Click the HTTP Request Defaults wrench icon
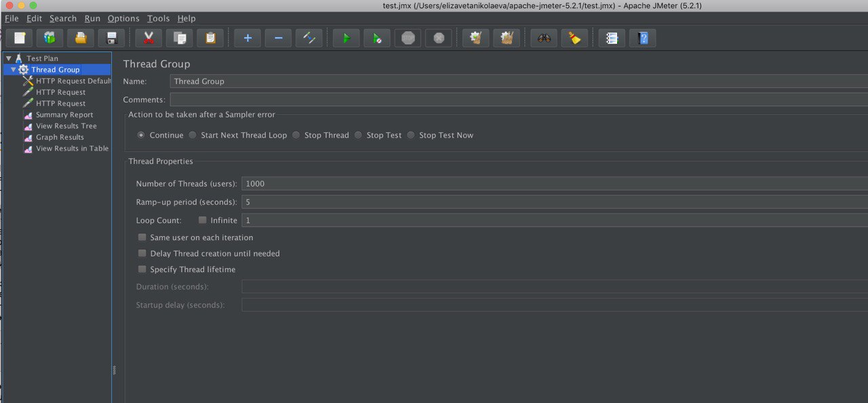 pyautogui.click(x=28, y=81)
